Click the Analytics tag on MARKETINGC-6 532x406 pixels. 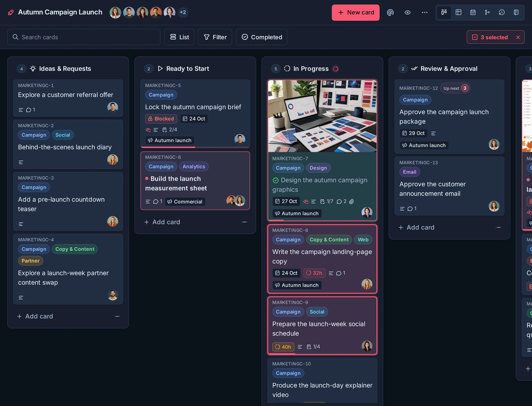pyautogui.click(x=194, y=166)
